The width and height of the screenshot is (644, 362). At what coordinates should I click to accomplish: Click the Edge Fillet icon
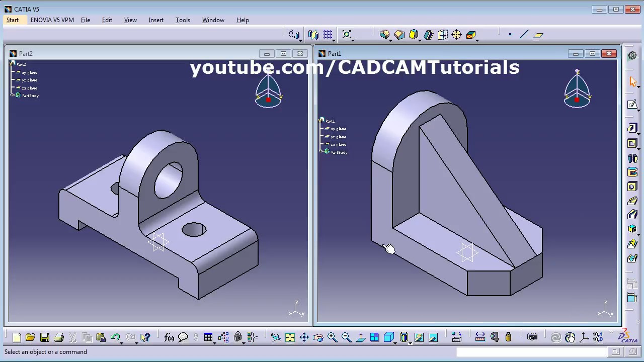click(x=384, y=35)
